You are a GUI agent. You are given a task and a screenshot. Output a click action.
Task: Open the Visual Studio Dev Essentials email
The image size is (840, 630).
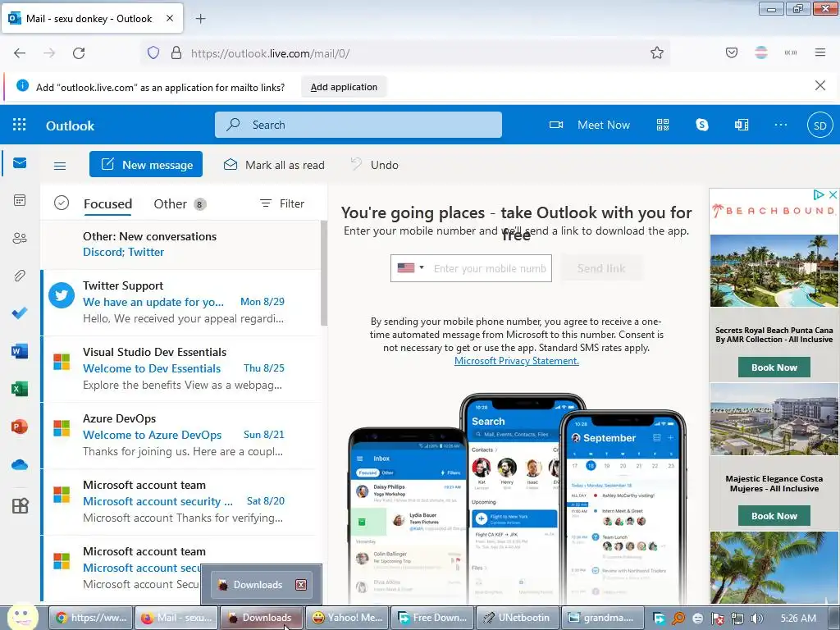pyautogui.click(x=182, y=368)
